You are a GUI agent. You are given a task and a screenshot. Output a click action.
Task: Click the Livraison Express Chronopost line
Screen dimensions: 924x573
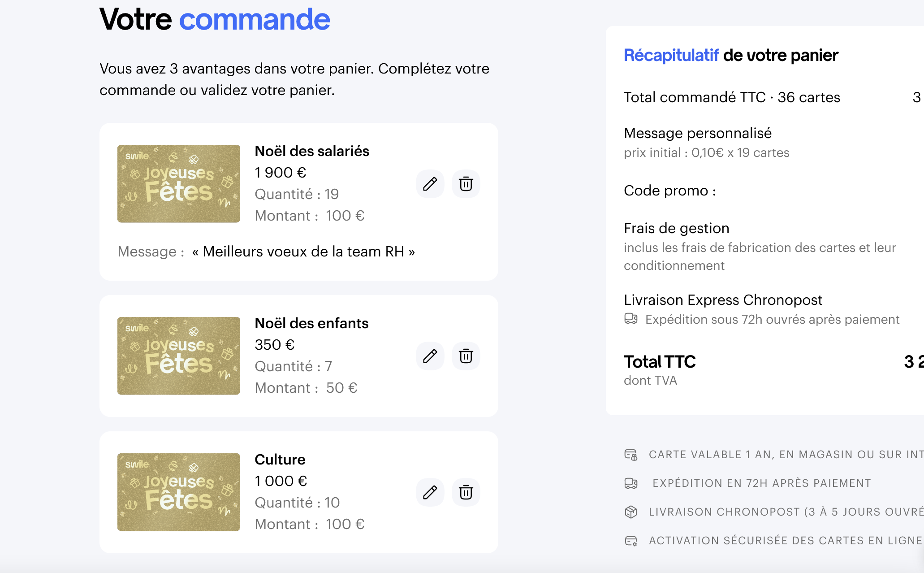pos(723,300)
